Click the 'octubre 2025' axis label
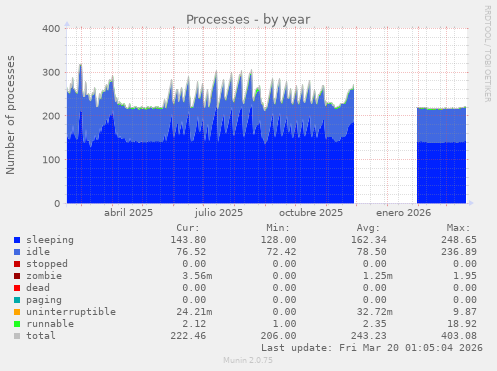Image resolution: width=497 pixels, height=371 pixels. click(x=311, y=213)
